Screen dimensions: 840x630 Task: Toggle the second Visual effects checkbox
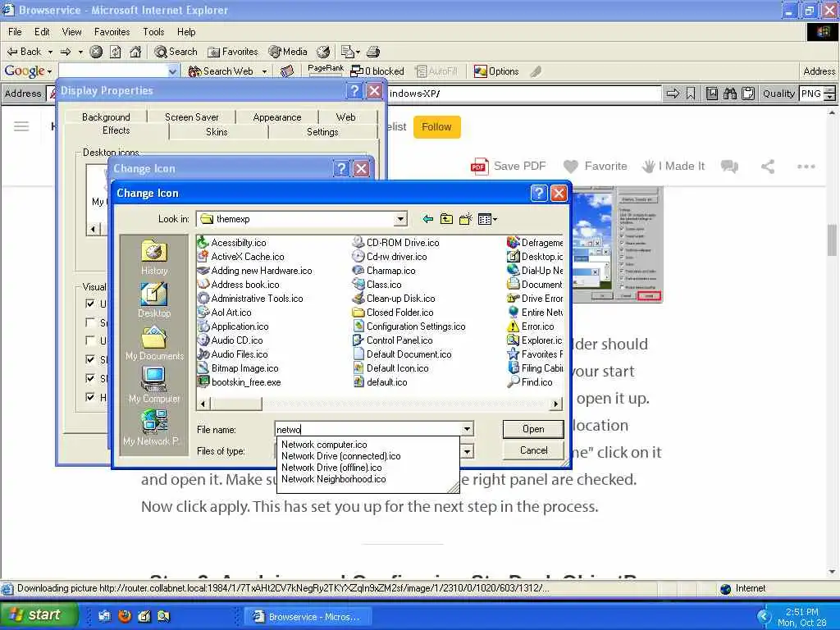coord(90,322)
